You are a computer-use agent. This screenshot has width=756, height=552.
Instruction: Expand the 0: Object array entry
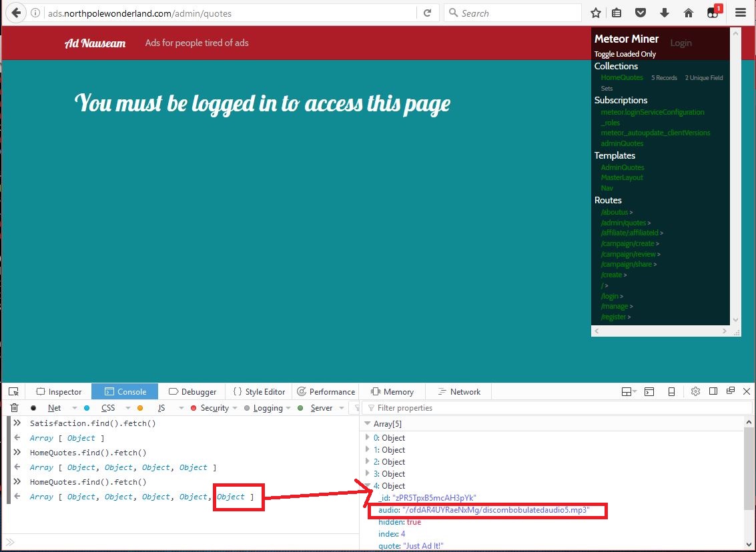pos(368,438)
